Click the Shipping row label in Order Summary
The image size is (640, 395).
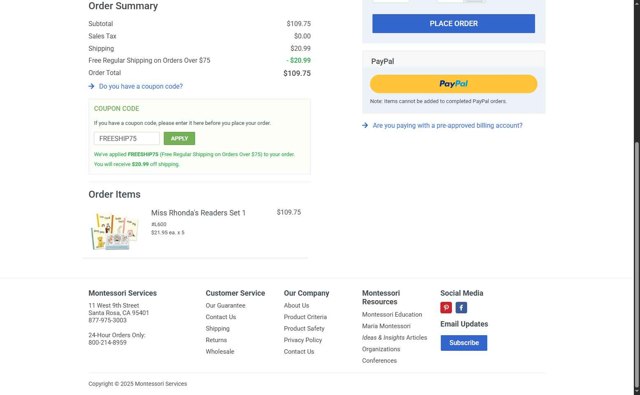(x=101, y=49)
